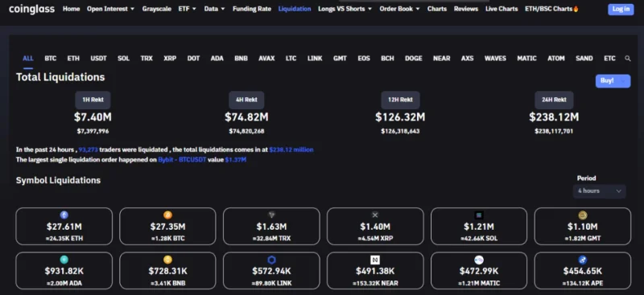
Task: Click the NEAR coin icon
Action: (375, 260)
